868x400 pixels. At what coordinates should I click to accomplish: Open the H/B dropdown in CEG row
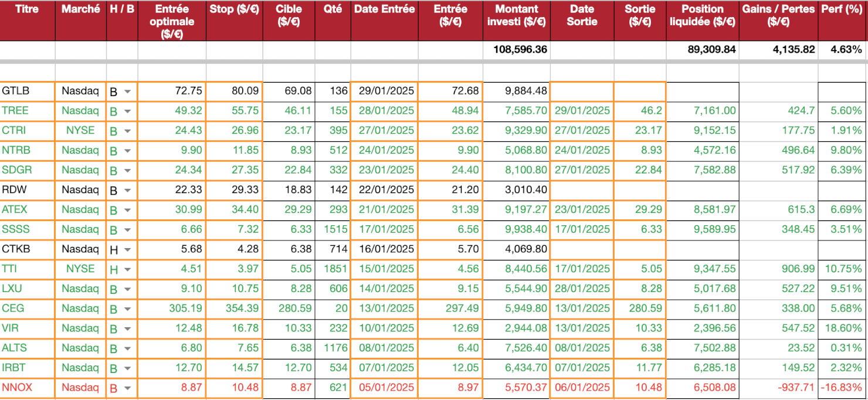point(127,310)
